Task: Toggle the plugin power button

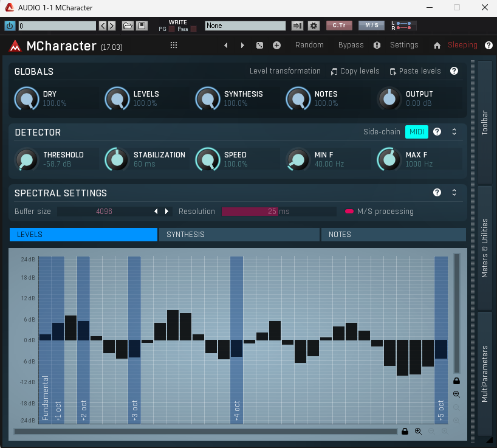Action: point(10,26)
